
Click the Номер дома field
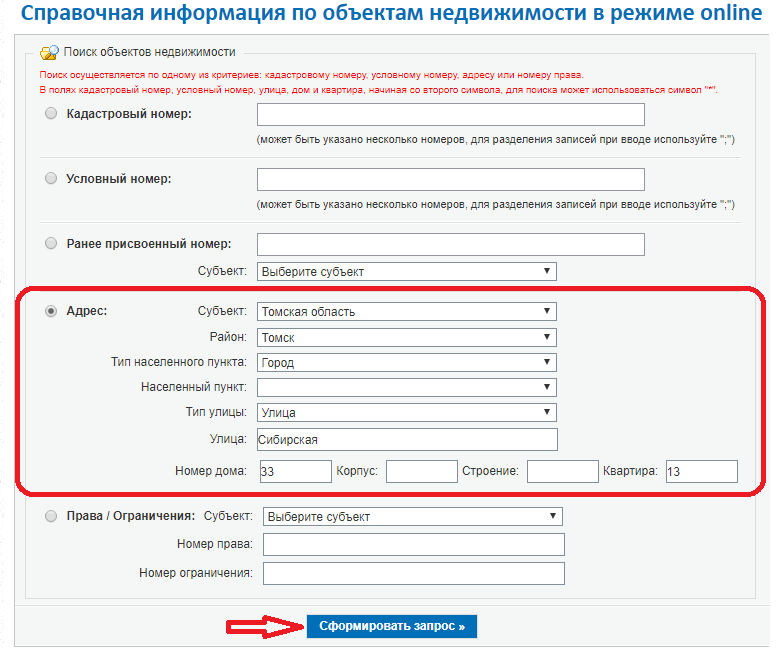pos(296,471)
